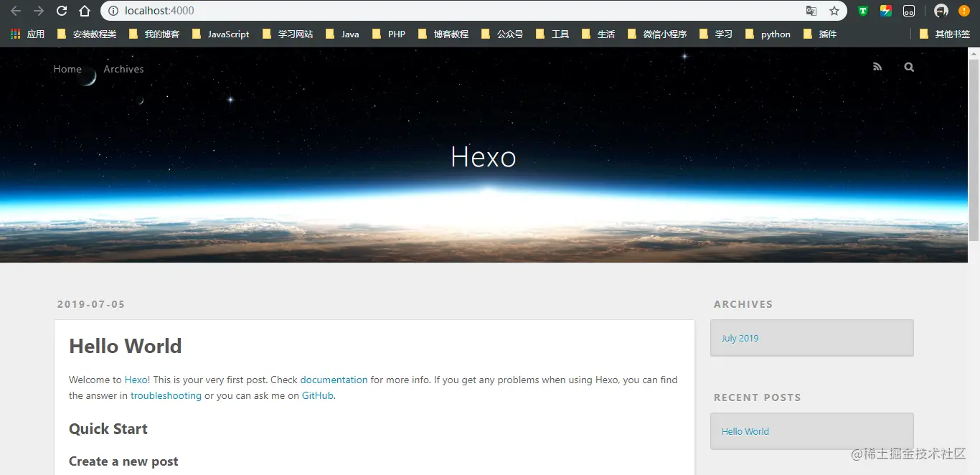Open the Java bookmark folder
The width and height of the screenshot is (980, 475).
pyautogui.click(x=342, y=34)
